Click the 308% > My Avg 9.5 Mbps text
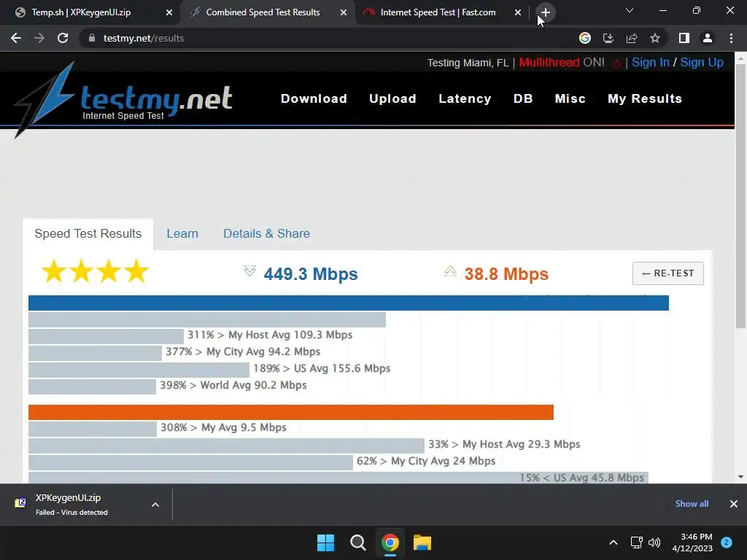Screen dimensions: 747x560 coord(223,427)
